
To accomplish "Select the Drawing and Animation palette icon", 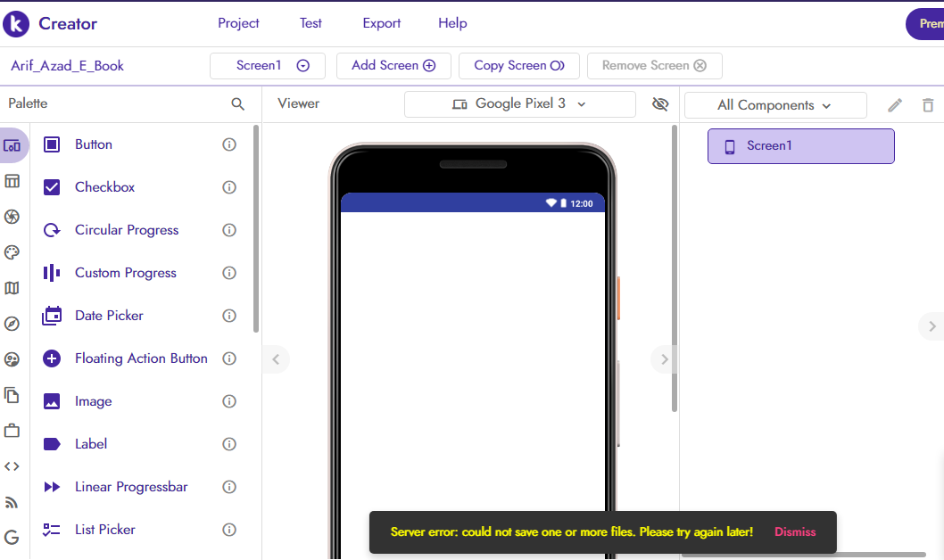I will pyautogui.click(x=12, y=252).
